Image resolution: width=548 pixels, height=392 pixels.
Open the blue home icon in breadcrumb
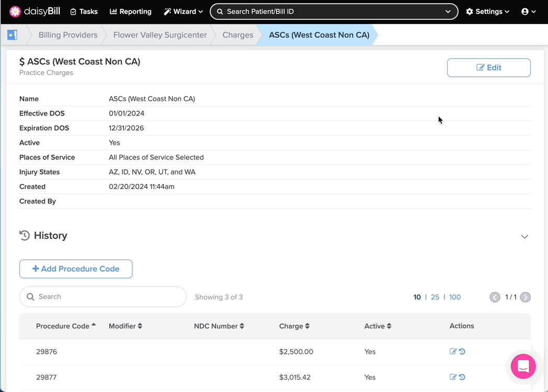tap(12, 35)
